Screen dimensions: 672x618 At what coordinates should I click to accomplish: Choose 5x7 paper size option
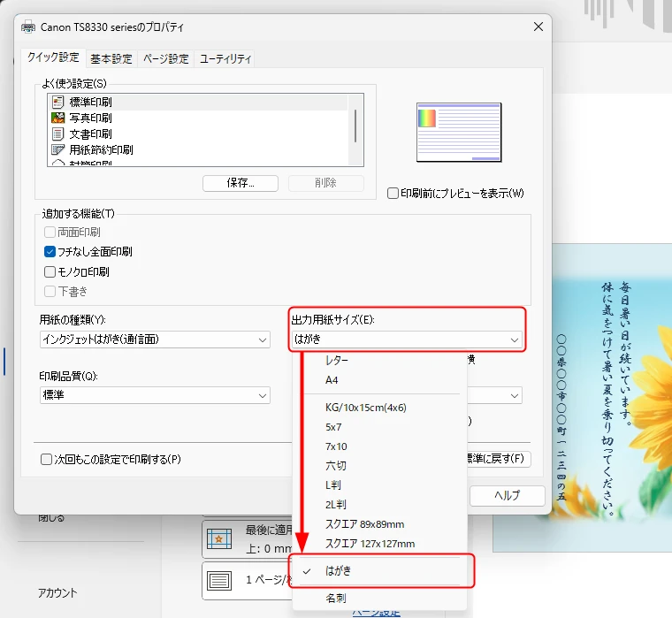[x=379, y=427]
